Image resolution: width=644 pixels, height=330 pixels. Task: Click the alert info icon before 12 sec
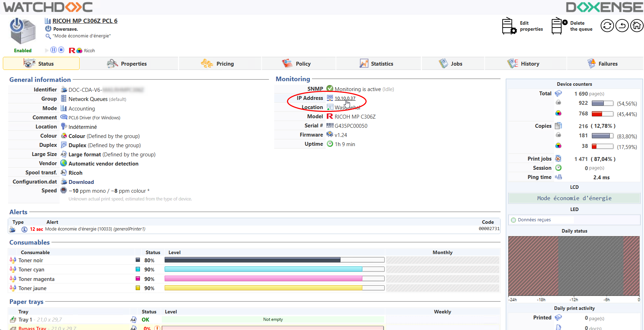coord(24,229)
